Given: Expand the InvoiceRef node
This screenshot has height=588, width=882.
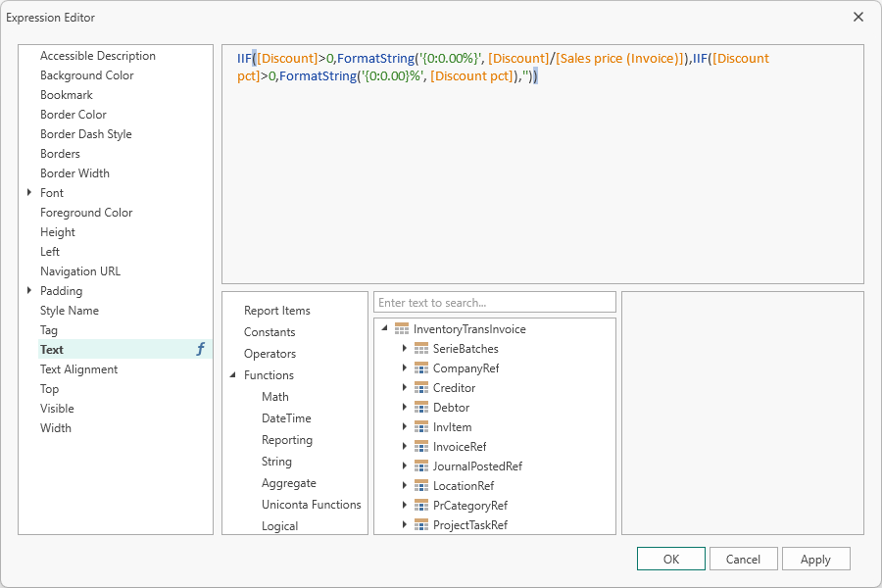Looking at the screenshot, I should [x=404, y=446].
